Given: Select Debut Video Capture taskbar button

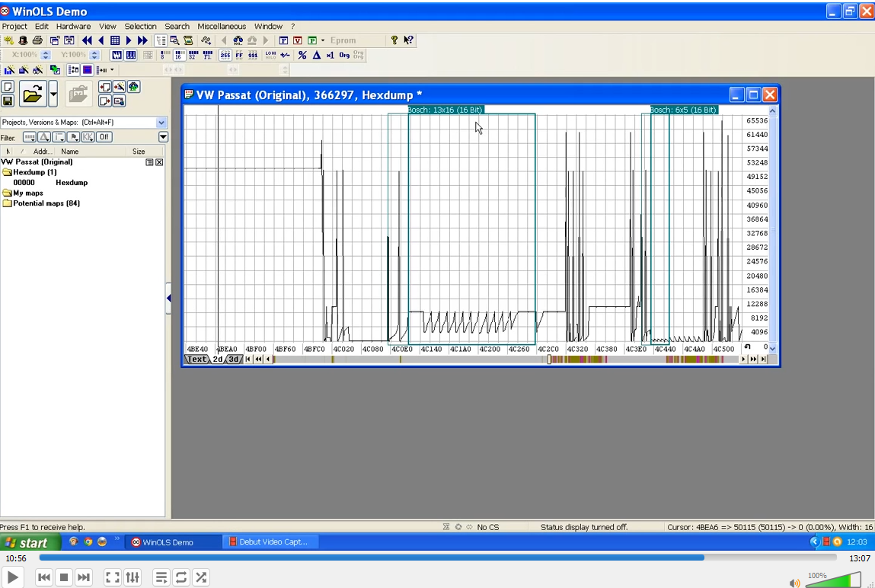Looking at the screenshot, I should (270, 542).
